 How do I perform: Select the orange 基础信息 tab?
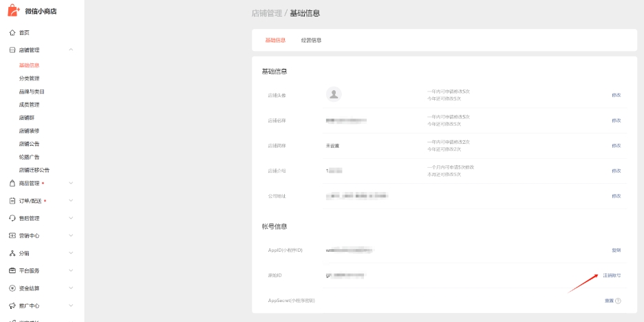[x=275, y=40]
